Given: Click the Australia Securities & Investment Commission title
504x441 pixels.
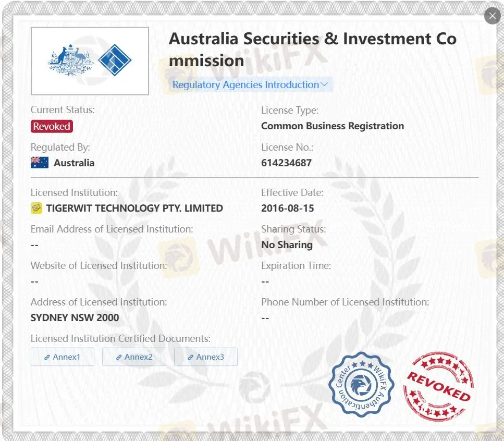Looking at the screenshot, I should [x=312, y=50].
